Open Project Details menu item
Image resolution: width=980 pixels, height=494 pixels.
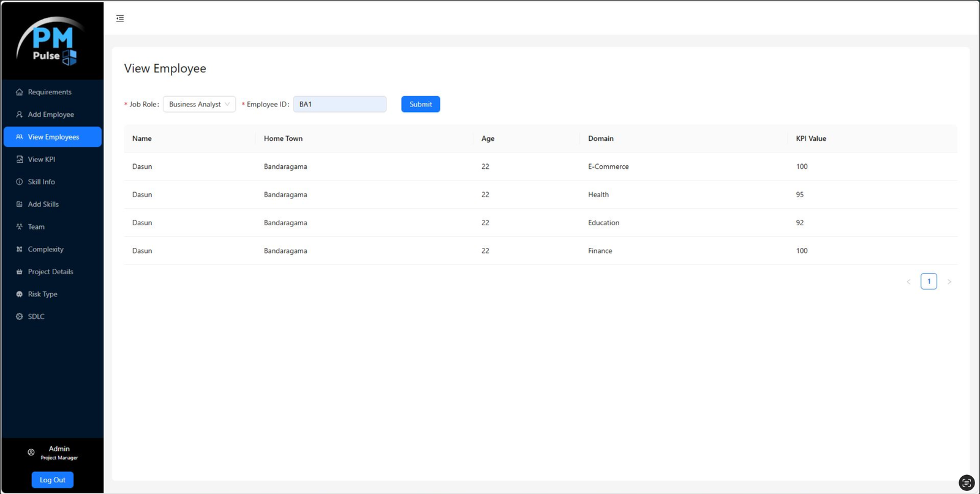(50, 272)
